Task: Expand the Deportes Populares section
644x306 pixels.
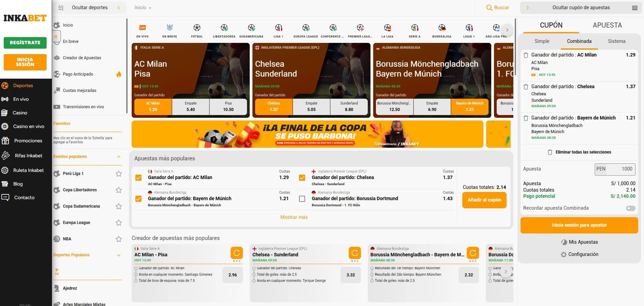Action: (x=119, y=255)
